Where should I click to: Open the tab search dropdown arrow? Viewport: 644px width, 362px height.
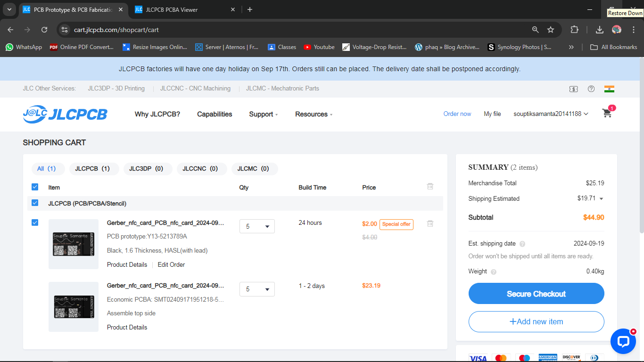click(9, 9)
